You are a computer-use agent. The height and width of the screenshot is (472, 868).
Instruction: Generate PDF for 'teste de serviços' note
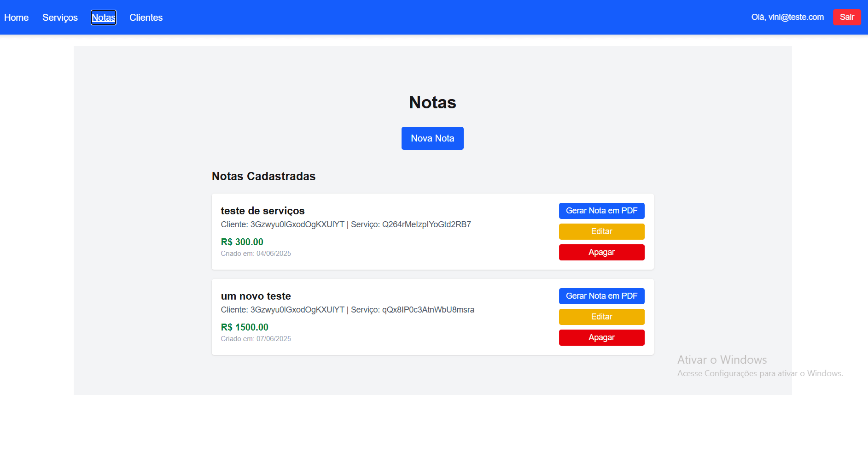[601, 211]
